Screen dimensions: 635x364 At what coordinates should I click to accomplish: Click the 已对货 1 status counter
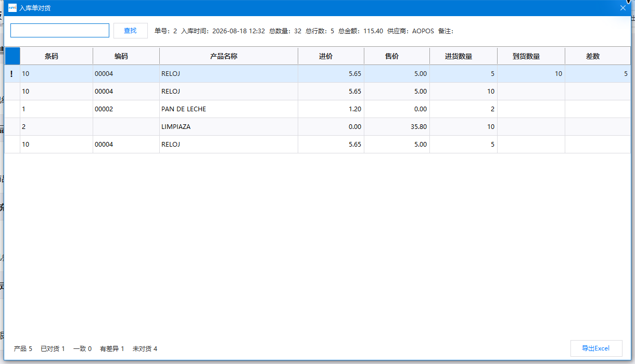pos(53,349)
